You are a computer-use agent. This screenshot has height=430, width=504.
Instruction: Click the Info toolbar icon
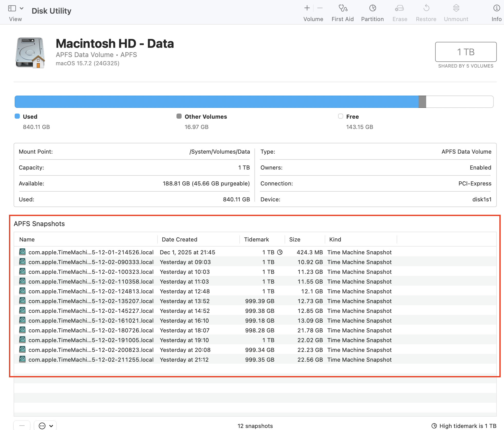tap(496, 8)
